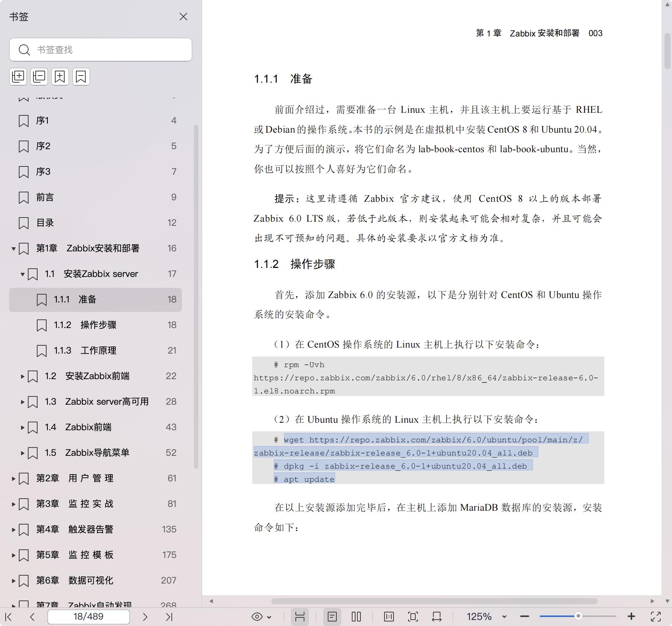Select single page view

pos(332,617)
